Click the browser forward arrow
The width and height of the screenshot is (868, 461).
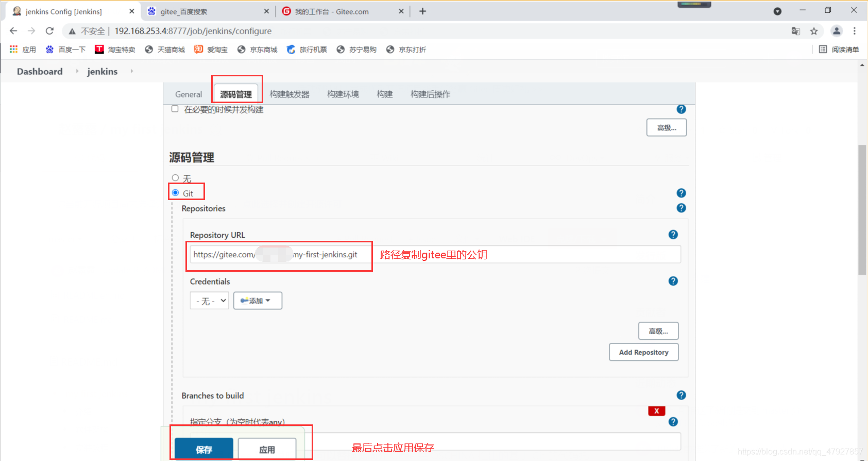click(x=31, y=31)
